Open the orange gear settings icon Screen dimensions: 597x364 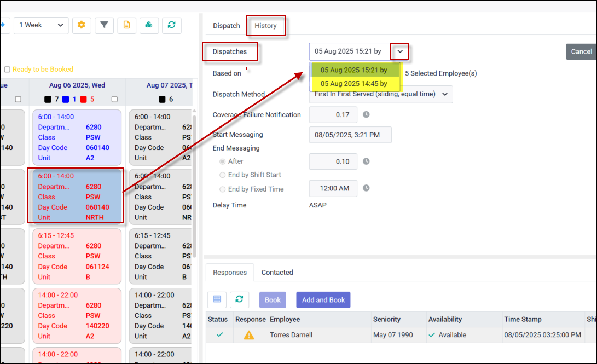click(82, 25)
